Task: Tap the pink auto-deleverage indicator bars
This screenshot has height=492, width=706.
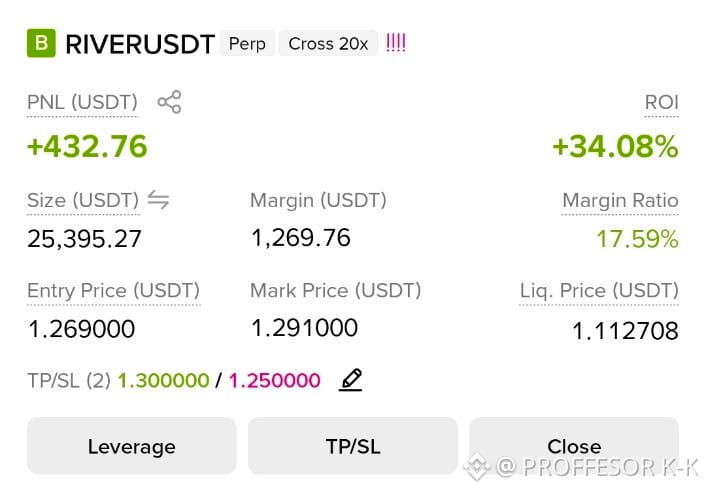Action: click(396, 43)
